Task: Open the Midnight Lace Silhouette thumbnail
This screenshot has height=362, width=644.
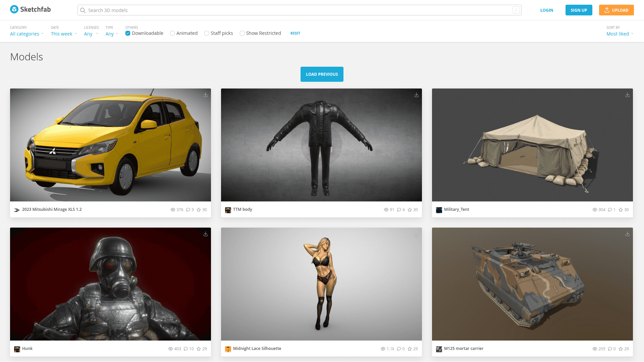Action: tap(321, 284)
